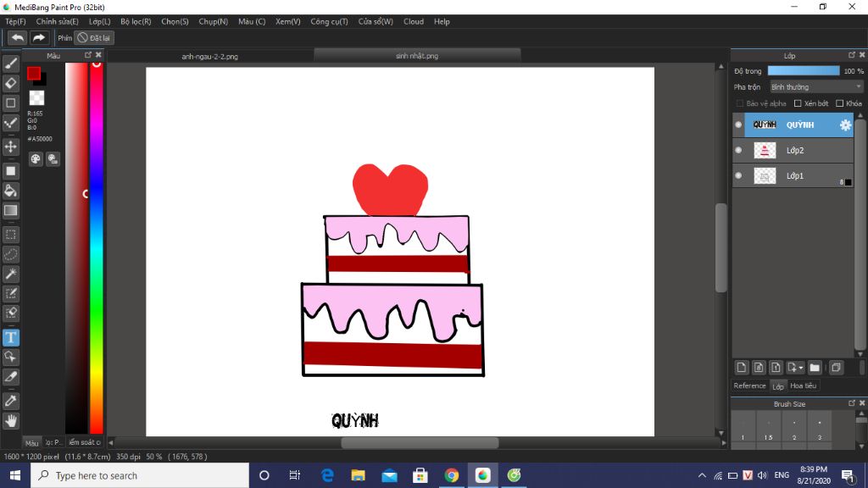Enable the Xén bớt checkbox
868x488 pixels.
pos(798,103)
